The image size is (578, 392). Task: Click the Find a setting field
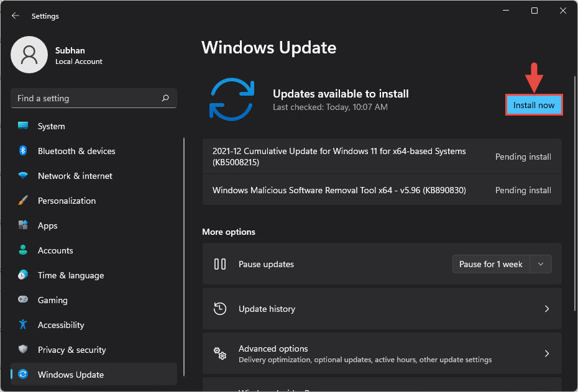coord(94,98)
